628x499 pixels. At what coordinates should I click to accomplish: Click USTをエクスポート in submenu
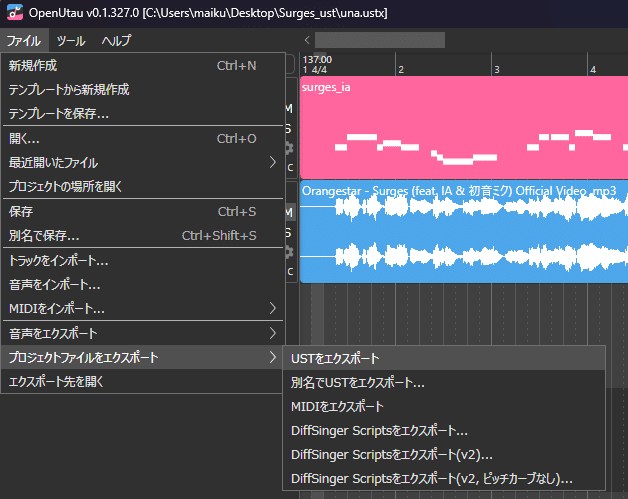coord(444,358)
